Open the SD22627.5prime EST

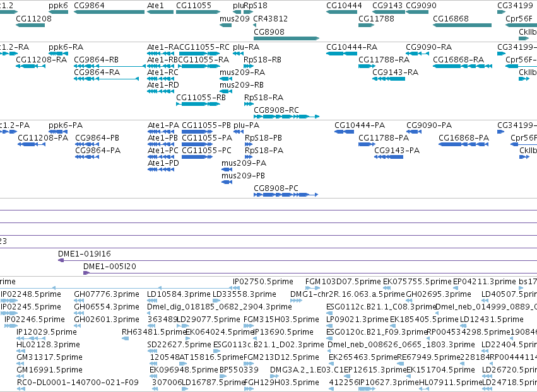tap(153, 351)
